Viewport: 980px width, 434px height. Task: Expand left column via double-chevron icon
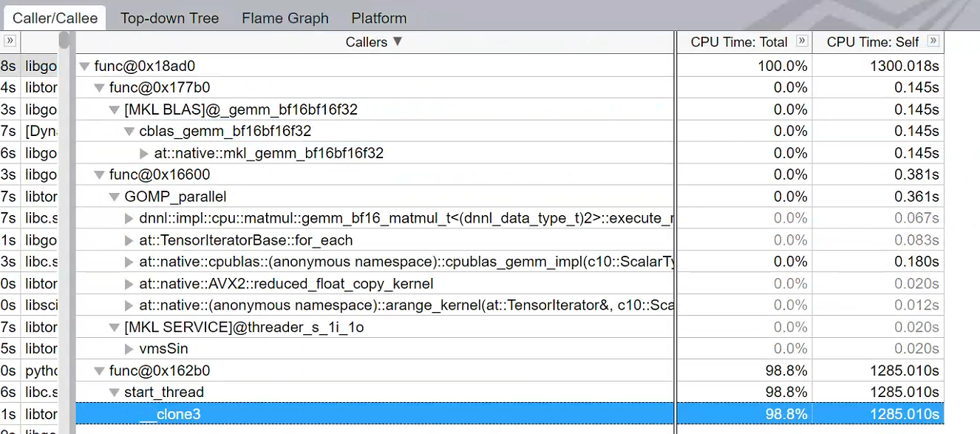(x=10, y=41)
